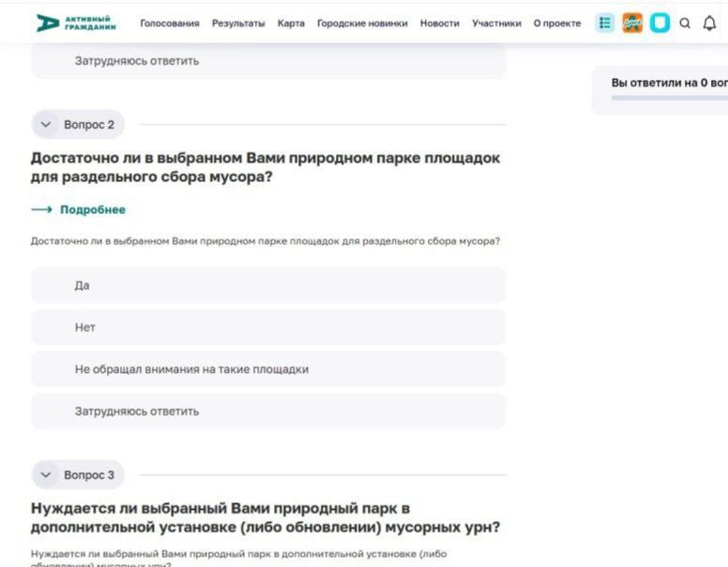Open Городские новинки in navigation
The image size is (728, 567).
[x=362, y=23]
